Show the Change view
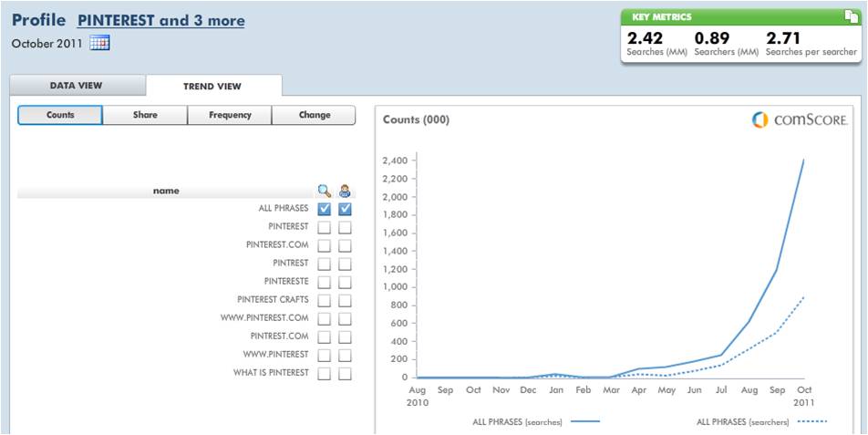Viewport: 868px width, 435px height. 314,115
